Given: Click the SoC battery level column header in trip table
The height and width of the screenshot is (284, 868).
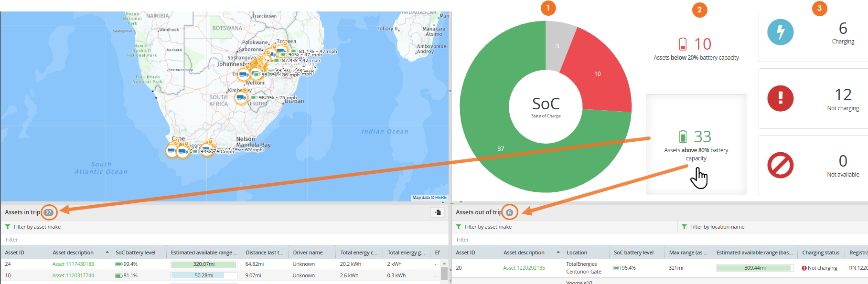Looking at the screenshot, I should click(x=136, y=252).
